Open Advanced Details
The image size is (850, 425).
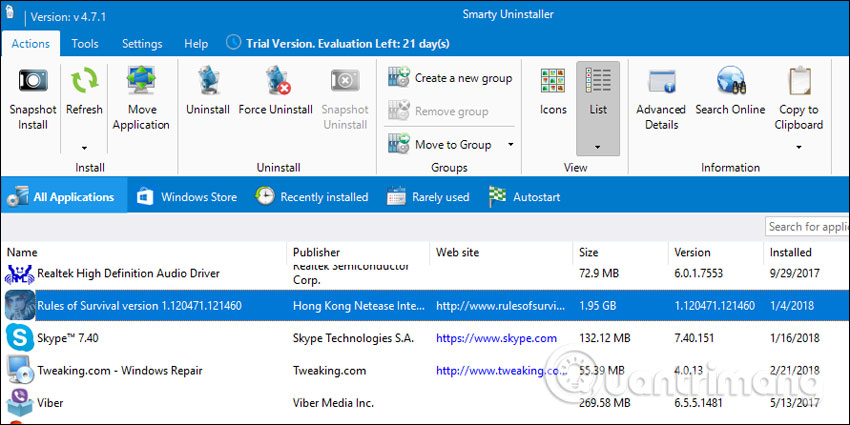click(x=661, y=82)
